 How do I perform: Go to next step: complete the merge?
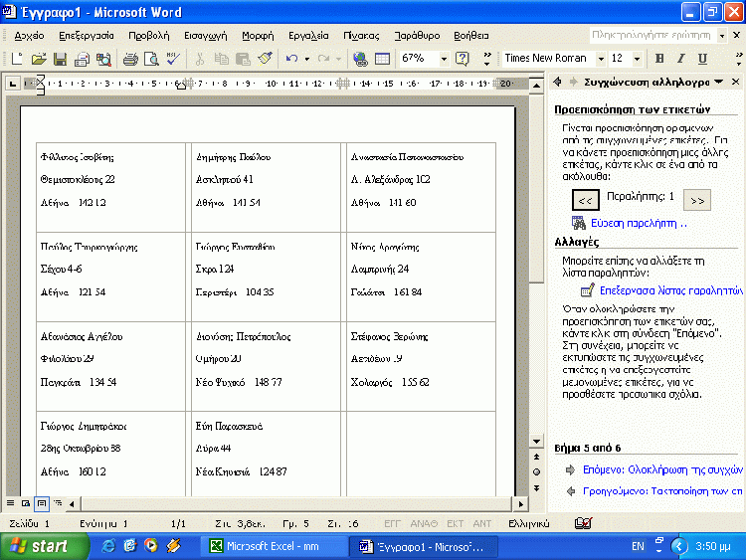click(662, 470)
